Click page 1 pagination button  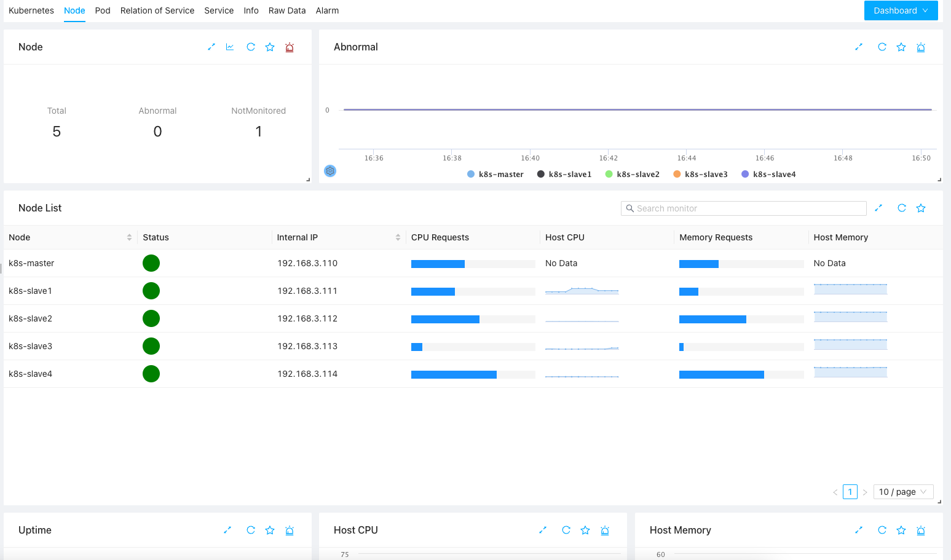(x=850, y=492)
